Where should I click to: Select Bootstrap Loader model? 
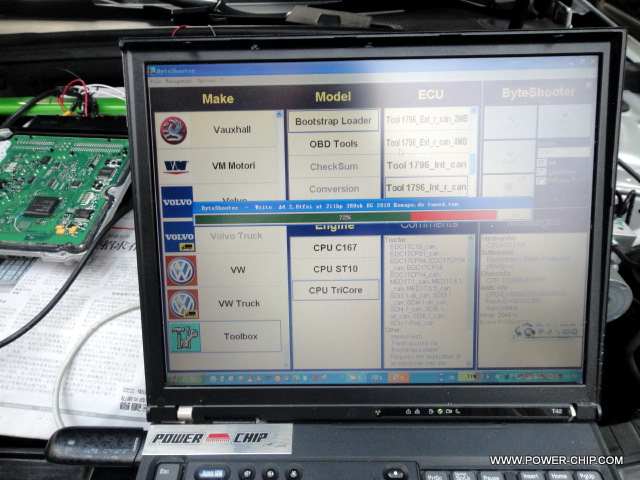click(x=333, y=121)
